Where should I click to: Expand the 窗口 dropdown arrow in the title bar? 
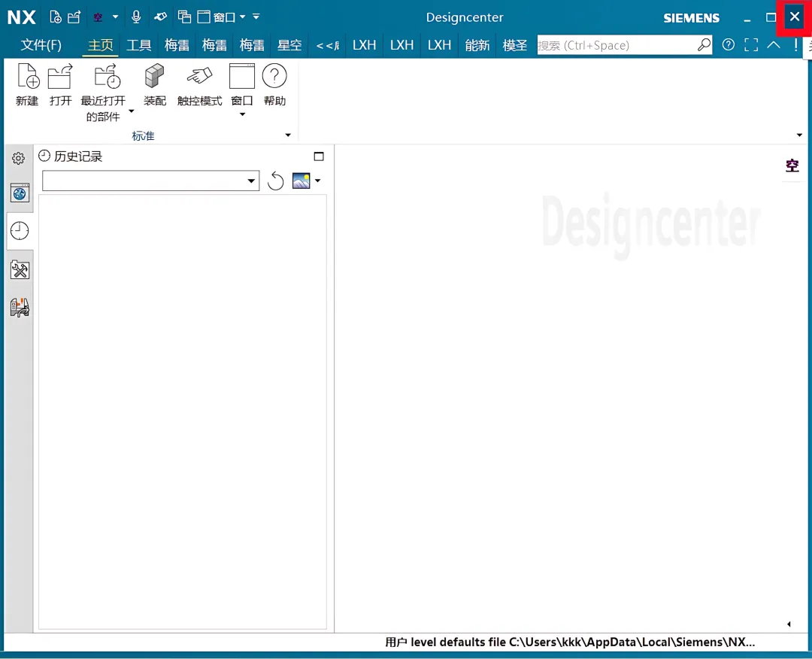tap(242, 17)
